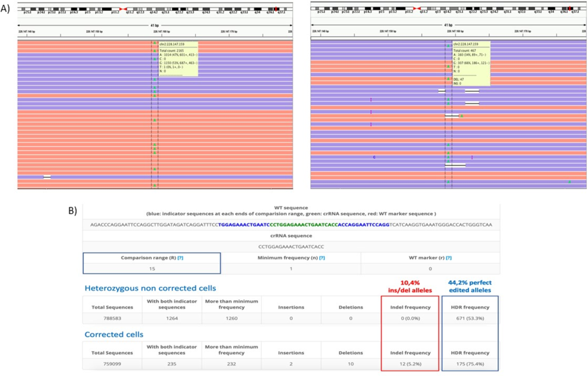Image resolution: width=588 pixels, height=376 pixels.
Task: Click the blue 'C' mismatch marker in right alignment
Action: [x=374, y=157]
